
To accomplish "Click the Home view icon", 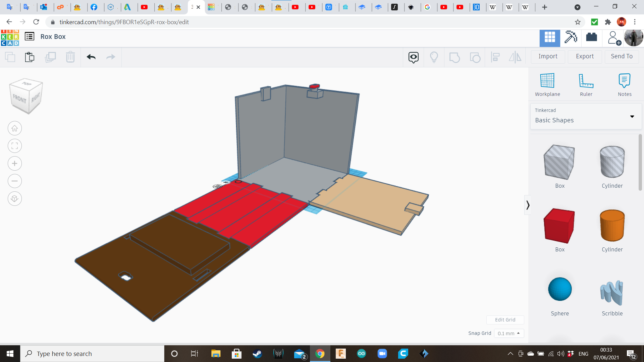I will pyautogui.click(x=14, y=128).
